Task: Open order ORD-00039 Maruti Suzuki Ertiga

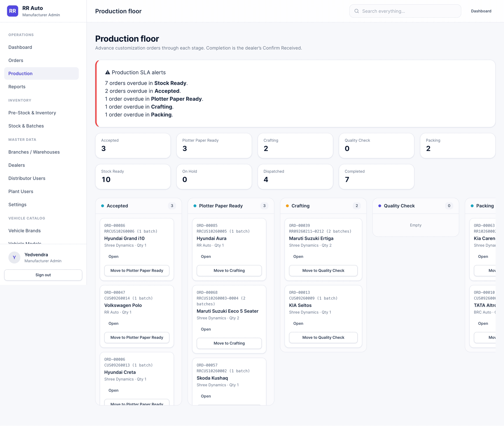Action: 298,256
